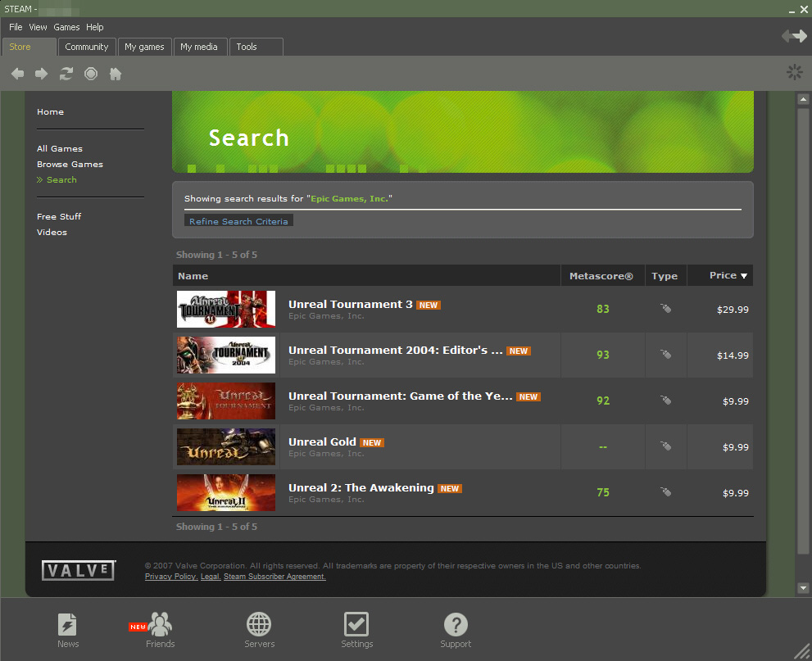Click the scrollbar down arrow

tap(803, 587)
